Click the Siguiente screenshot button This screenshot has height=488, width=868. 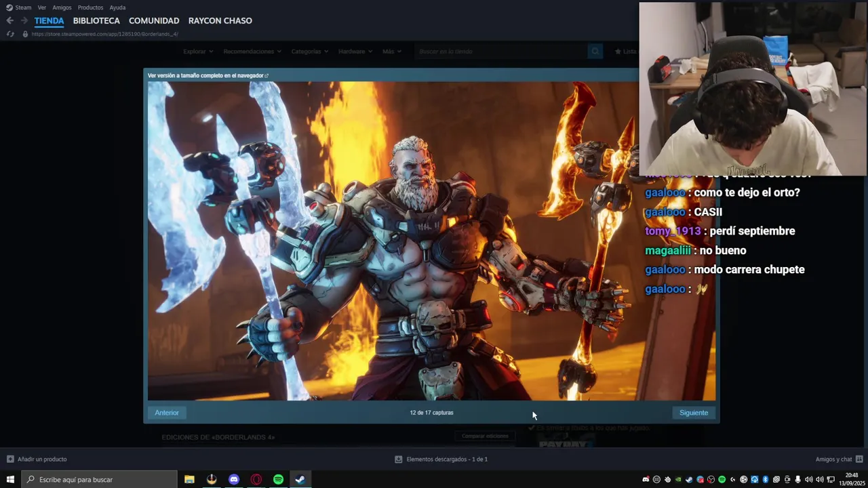coord(694,413)
